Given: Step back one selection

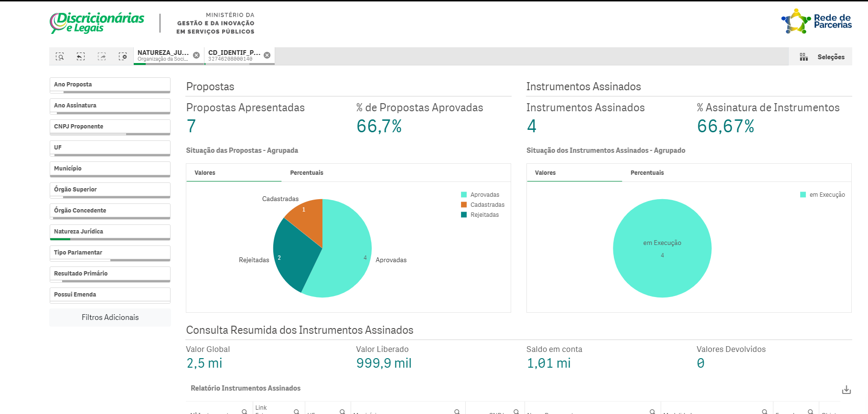Looking at the screenshot, I should 81,56.
